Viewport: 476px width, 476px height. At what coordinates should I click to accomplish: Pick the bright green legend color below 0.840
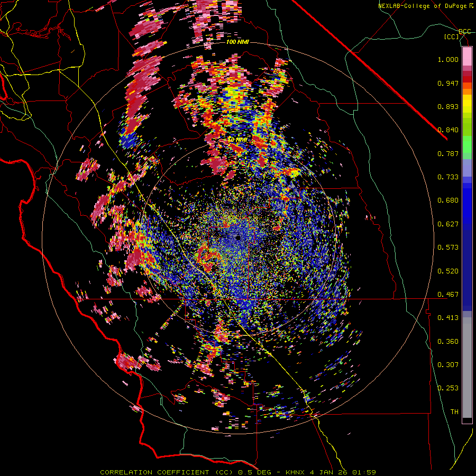pos(467,144)
